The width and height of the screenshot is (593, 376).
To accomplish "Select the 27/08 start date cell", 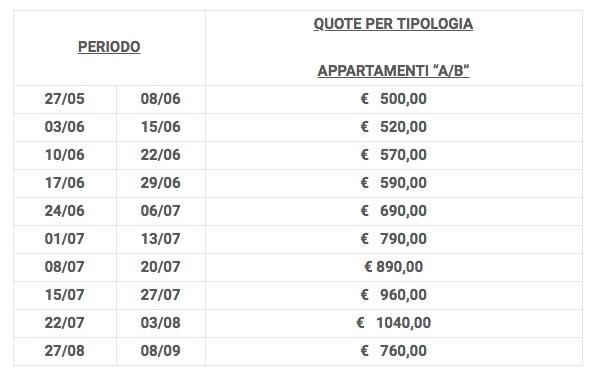I will pyautogui.click(x=65, y=351).
